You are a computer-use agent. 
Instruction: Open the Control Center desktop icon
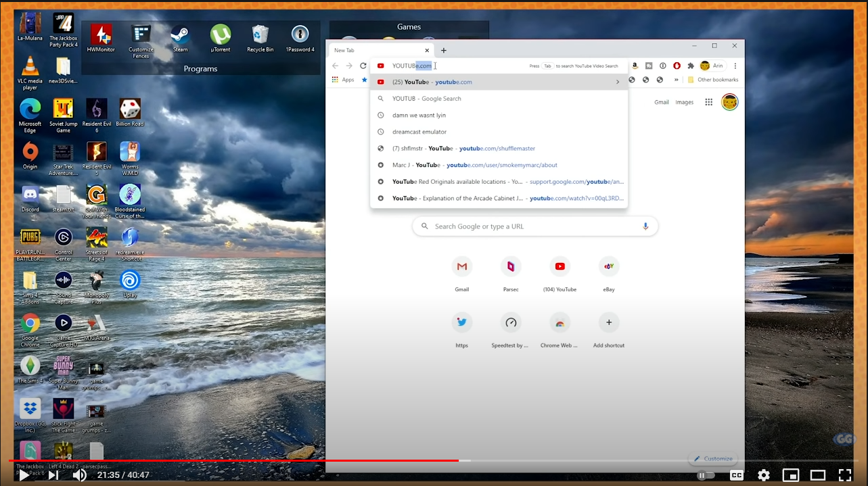63,244
